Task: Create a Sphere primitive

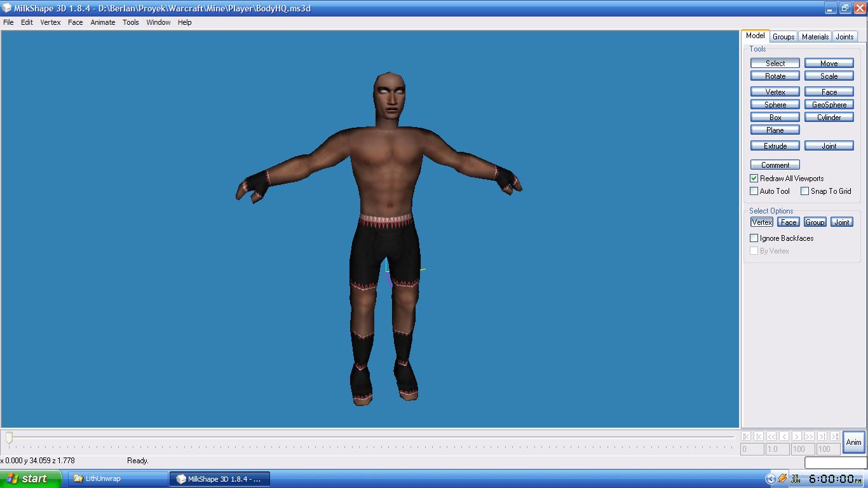Action: click(775, 104)
